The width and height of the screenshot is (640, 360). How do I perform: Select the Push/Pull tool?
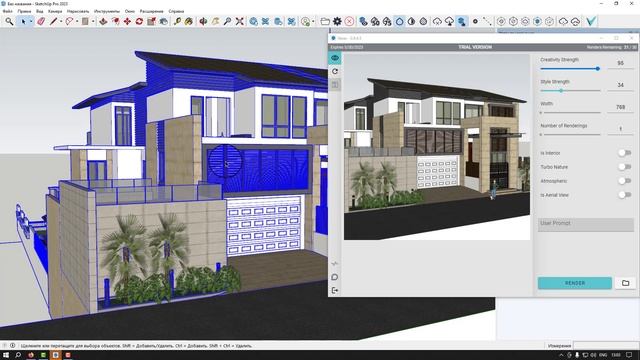pos(103,21)
